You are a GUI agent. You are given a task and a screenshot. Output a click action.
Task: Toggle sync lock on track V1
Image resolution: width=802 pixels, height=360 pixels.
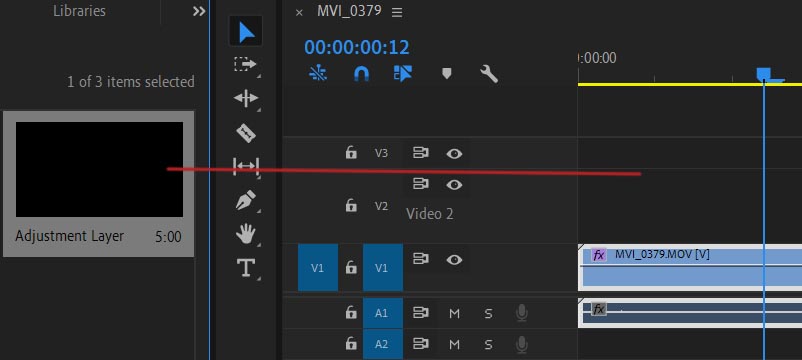420,259
